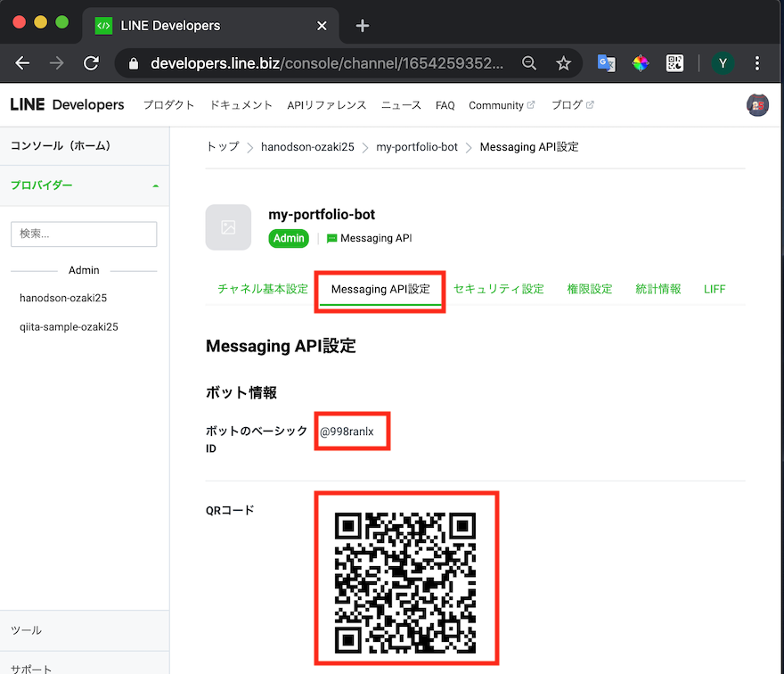This screenshot has height=674, width=784.
Task: Click the bot basic ID @998ranlx
Action: [x=347, y=432]
